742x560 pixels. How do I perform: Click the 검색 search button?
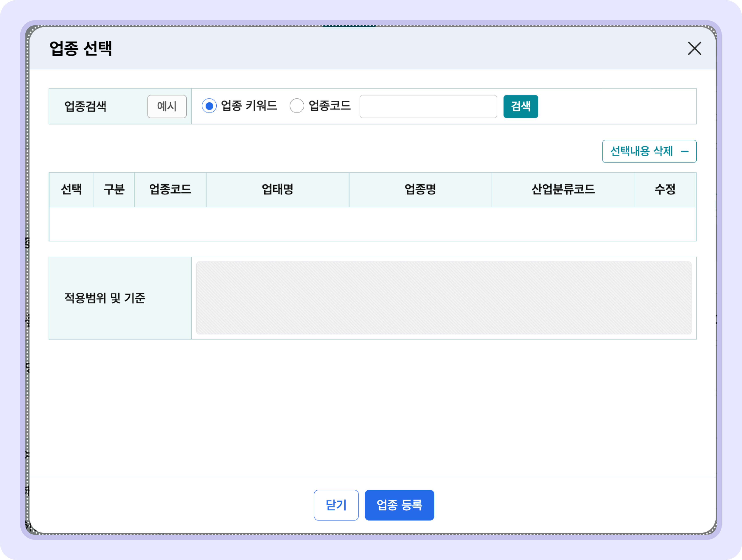(x=520, y=106)
